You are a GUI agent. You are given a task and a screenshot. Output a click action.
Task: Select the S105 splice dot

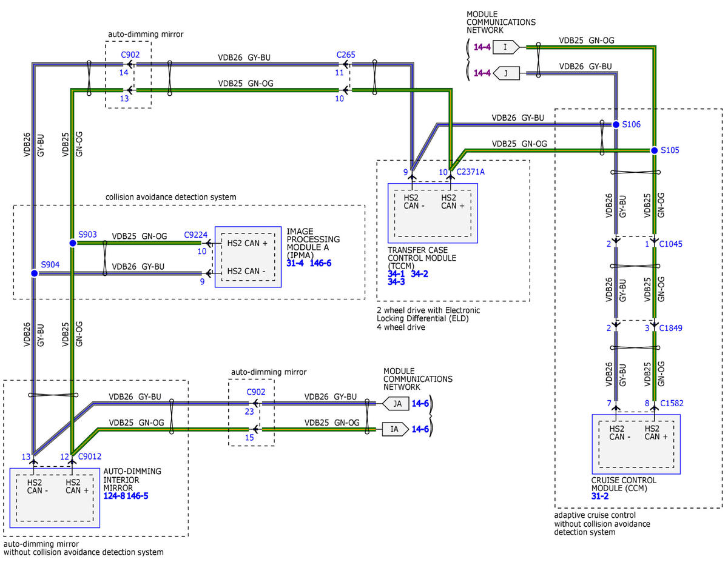(x=655, y=150)
